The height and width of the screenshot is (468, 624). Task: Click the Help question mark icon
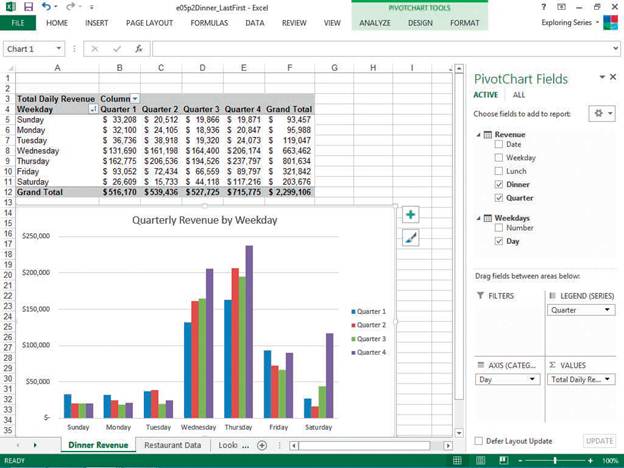click(544, 7)
